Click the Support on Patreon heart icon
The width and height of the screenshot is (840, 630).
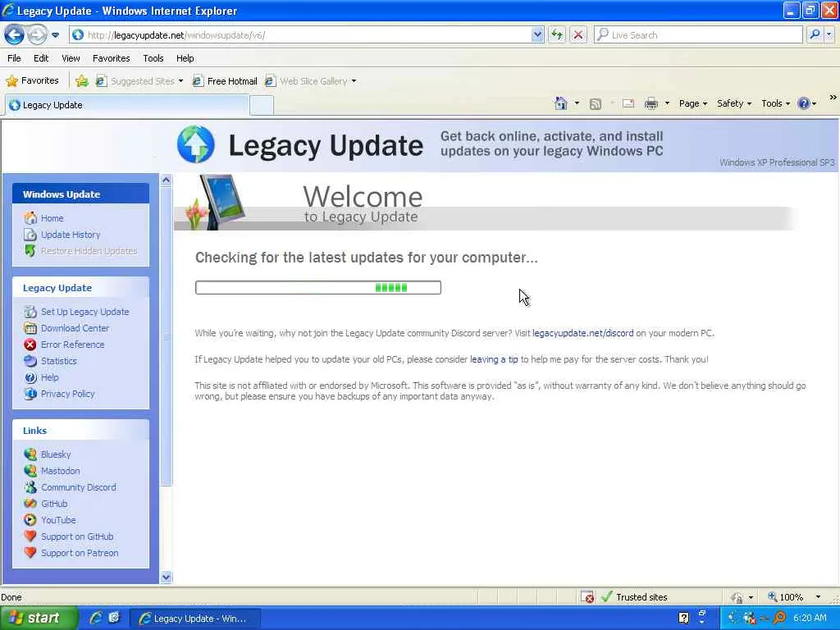point(30,553)
